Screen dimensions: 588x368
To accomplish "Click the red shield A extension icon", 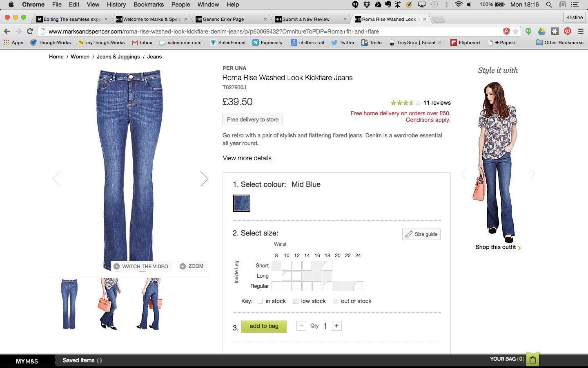I will point(507,31).
